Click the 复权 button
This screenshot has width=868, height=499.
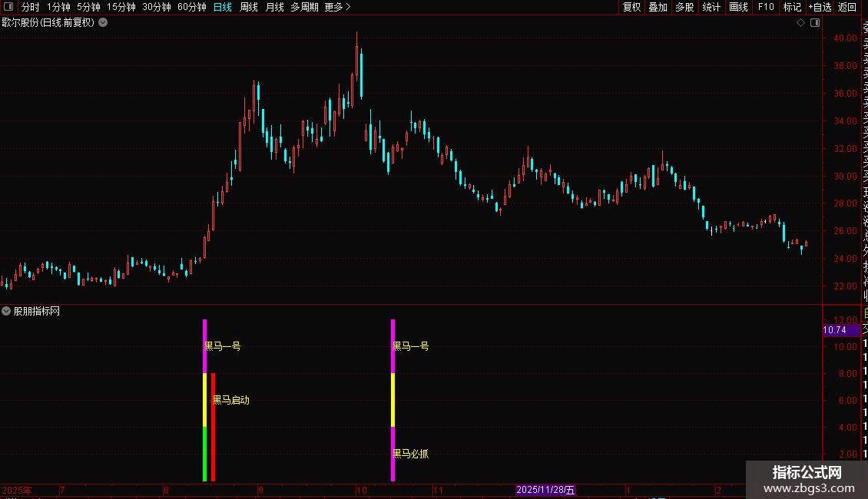tap(631, 7)
